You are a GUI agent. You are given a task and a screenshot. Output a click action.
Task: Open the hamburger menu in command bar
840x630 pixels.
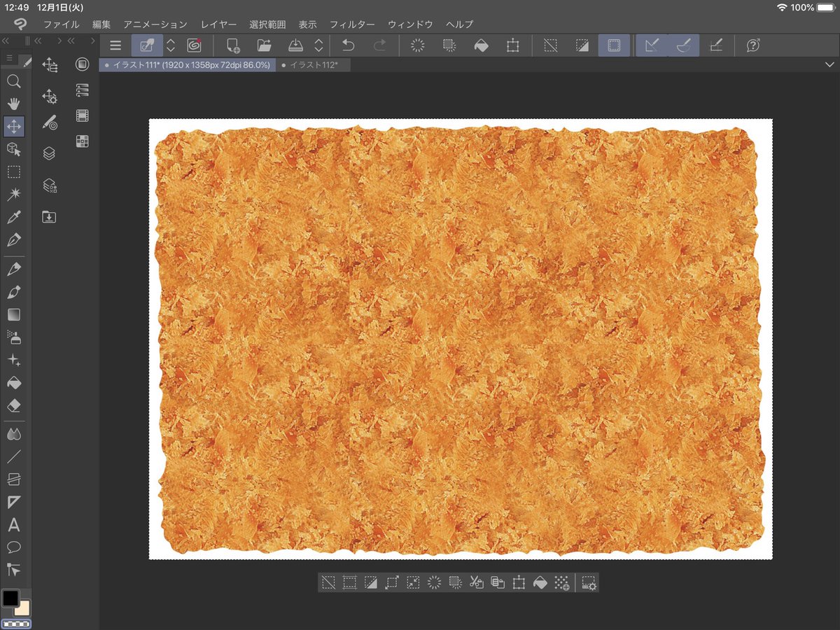click(115, 46)
